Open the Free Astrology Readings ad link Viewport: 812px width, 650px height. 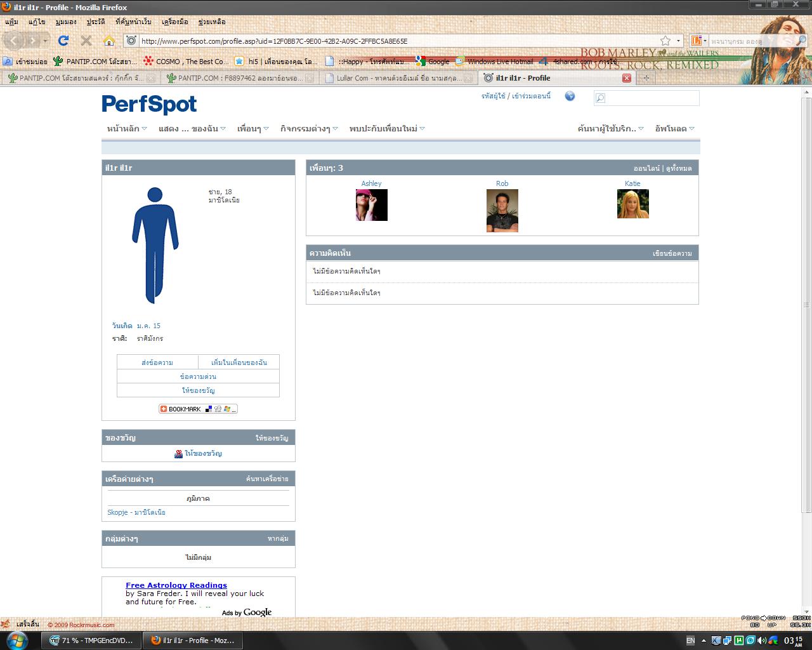[176, 585]
